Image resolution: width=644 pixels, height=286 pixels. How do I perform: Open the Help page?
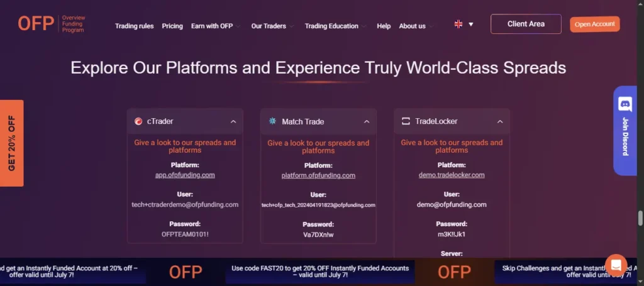(384, 26)
